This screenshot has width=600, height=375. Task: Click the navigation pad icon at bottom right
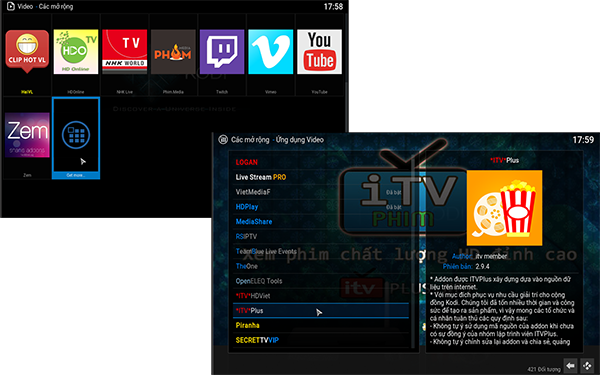coord(587,365)
